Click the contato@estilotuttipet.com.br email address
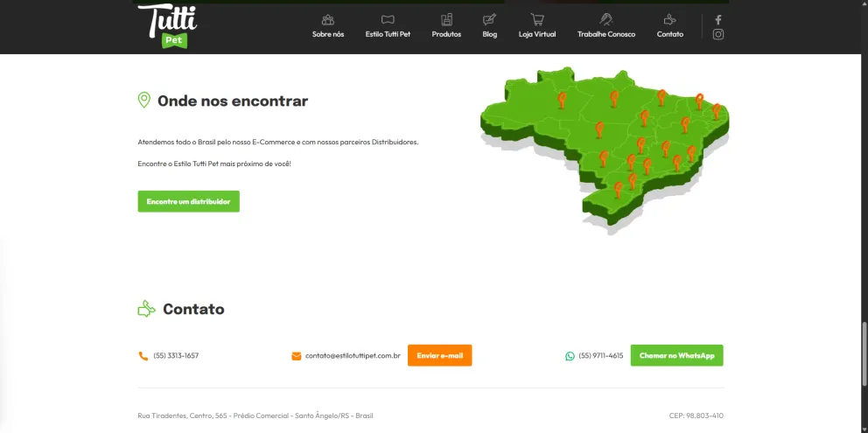 353,356
